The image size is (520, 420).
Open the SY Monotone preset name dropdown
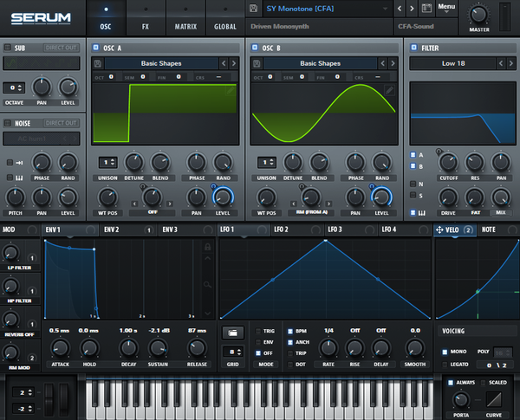[327, 9]
